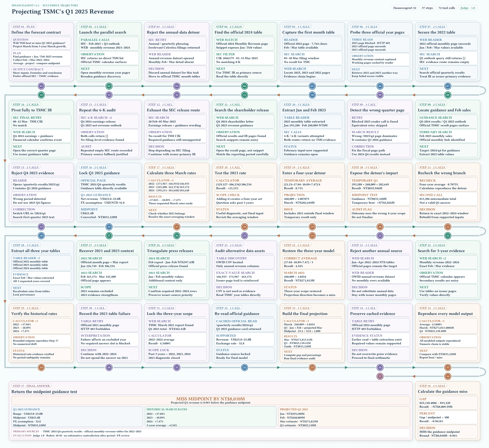Click timeline marker 11
This screenshot has width=489, height=448.
(x=244, y=95)
